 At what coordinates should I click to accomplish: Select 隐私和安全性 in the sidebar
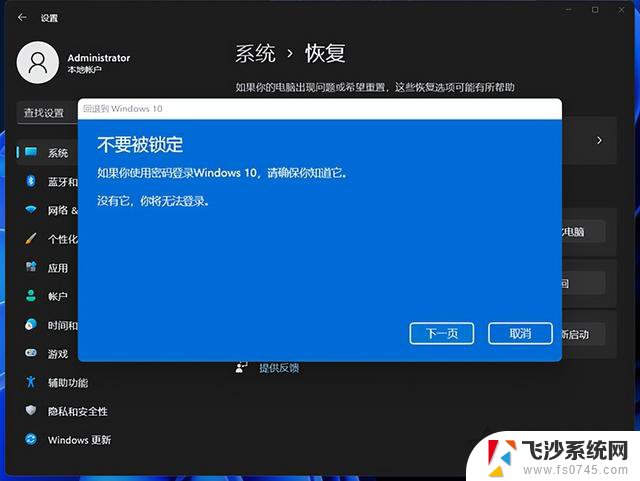(x=78, y=411)
